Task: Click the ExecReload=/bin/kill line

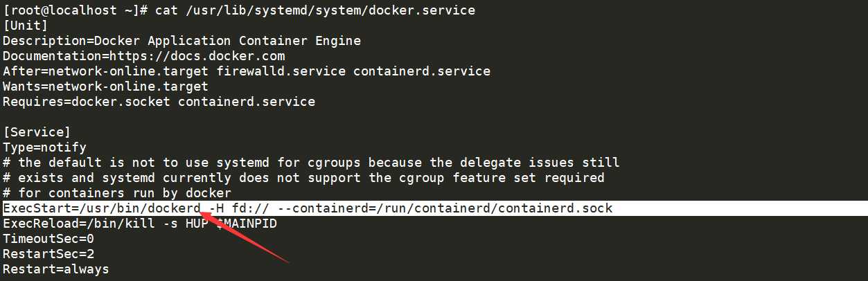Action: click(x=140, y=224)
